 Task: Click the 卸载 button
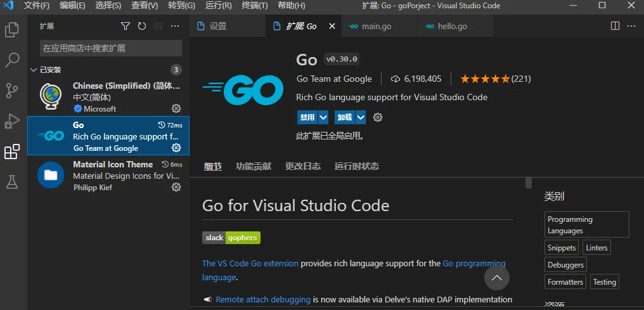(345, 117)
